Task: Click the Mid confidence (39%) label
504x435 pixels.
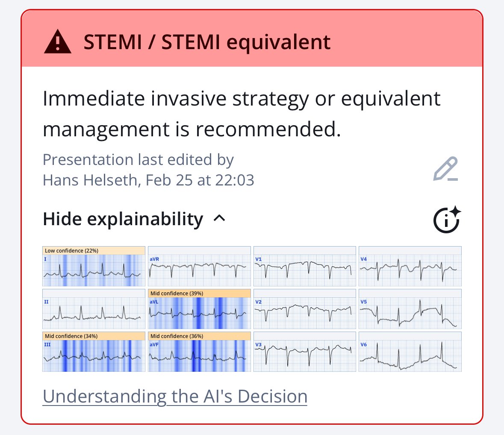Action: tap(177, 293)
